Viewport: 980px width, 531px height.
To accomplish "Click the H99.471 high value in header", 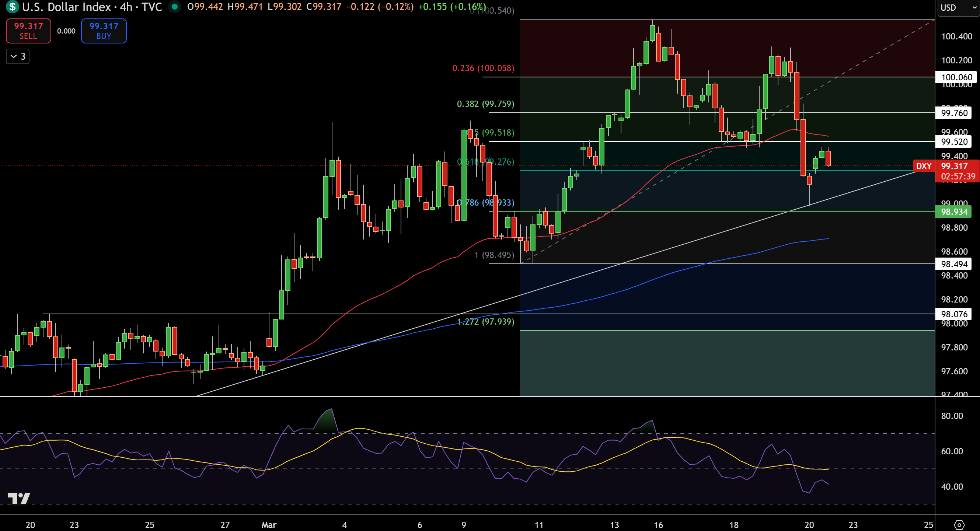I will [245, 7].
